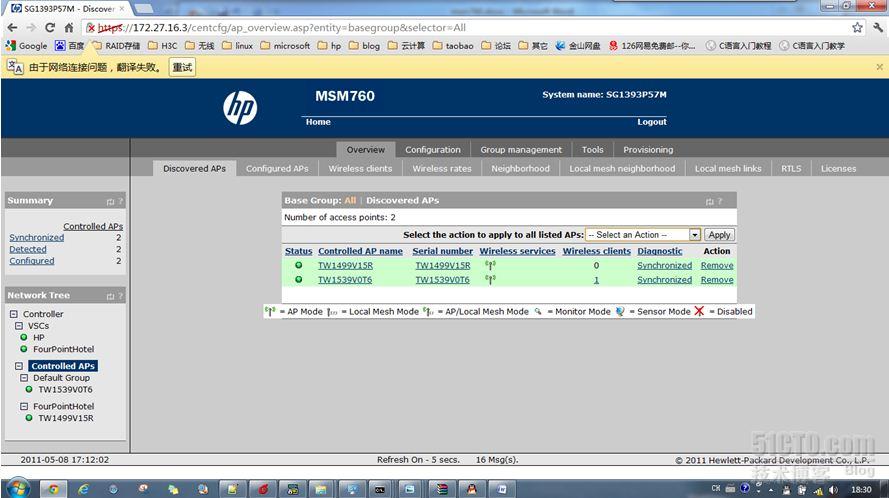Collapse the VSCs tree node
Viewport: 889px width, 498px height.
click(x=19, y=326)
